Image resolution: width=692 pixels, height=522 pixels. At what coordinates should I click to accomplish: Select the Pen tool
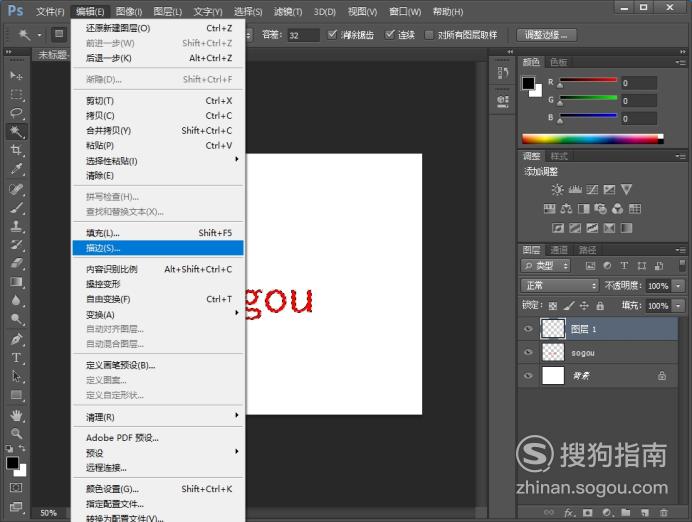click(x=16, y=339)
